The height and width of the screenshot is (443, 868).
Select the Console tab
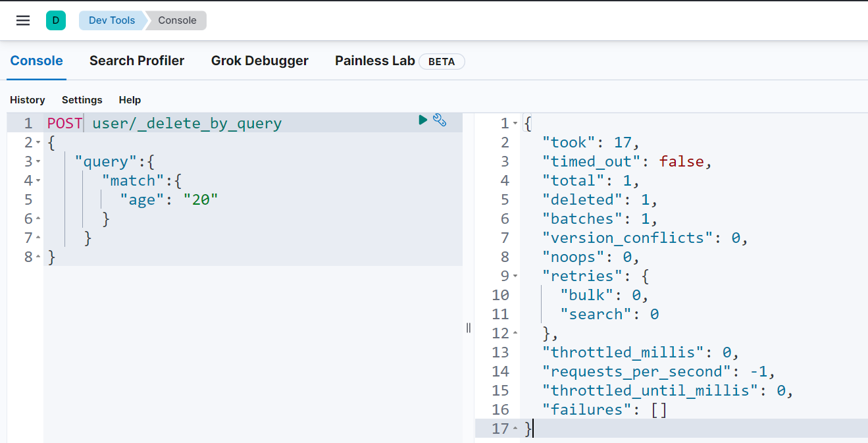[x=37, y=61]
